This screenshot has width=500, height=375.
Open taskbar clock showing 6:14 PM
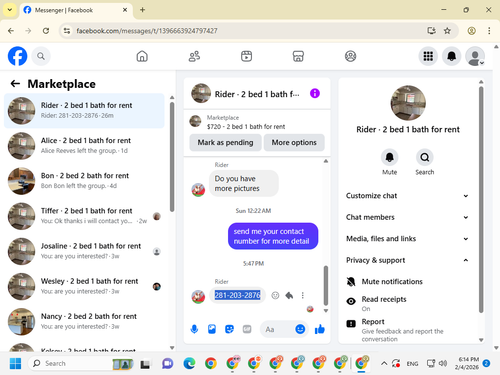467,363
